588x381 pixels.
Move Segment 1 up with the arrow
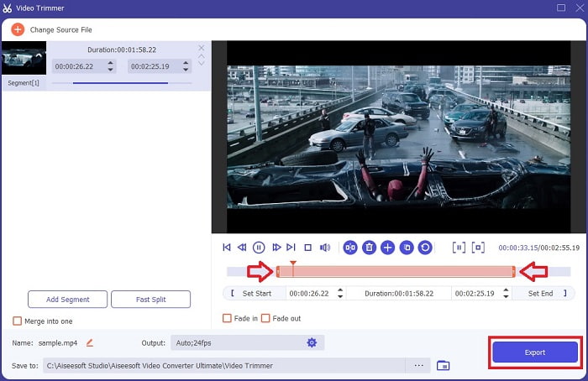coord(202,56)
